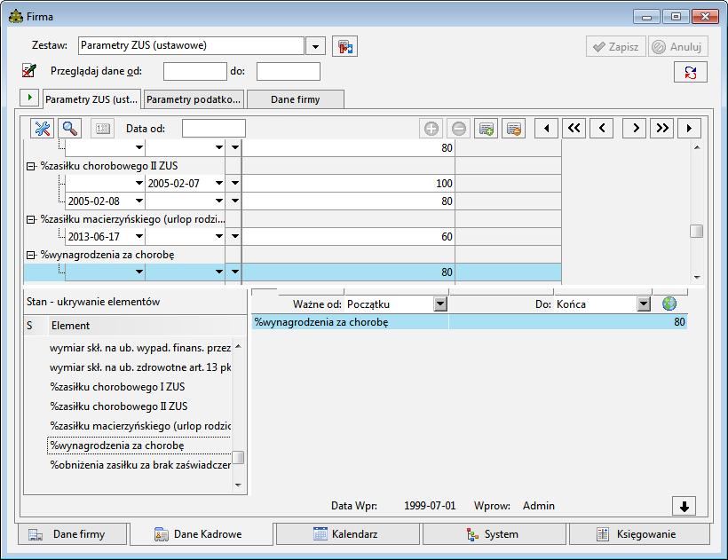The width and height of the screenshot is (728, 560).
Task: Open date dropdown of the 2005-02-07 cell
Action: pyautogui.click(x=219, y=183)
